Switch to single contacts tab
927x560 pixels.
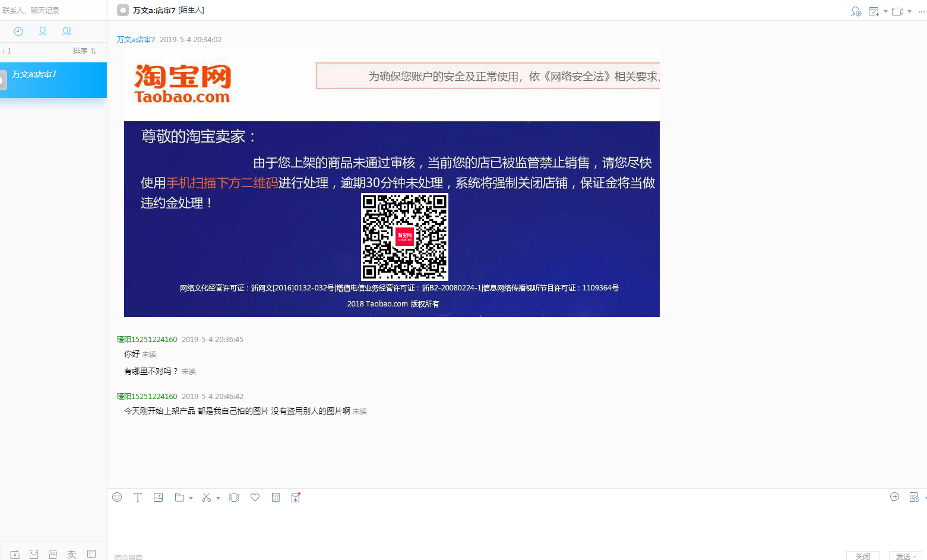(43, 31)
